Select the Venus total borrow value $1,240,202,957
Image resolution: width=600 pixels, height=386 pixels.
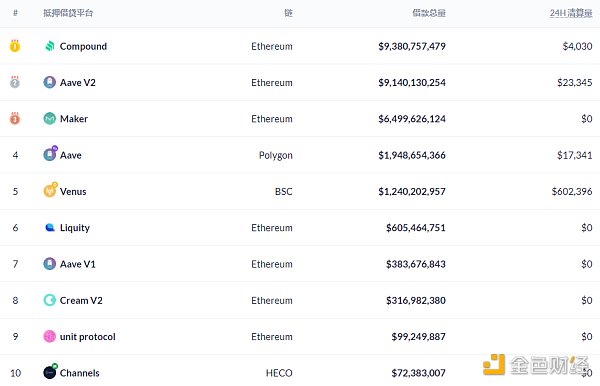coord(412,191)
